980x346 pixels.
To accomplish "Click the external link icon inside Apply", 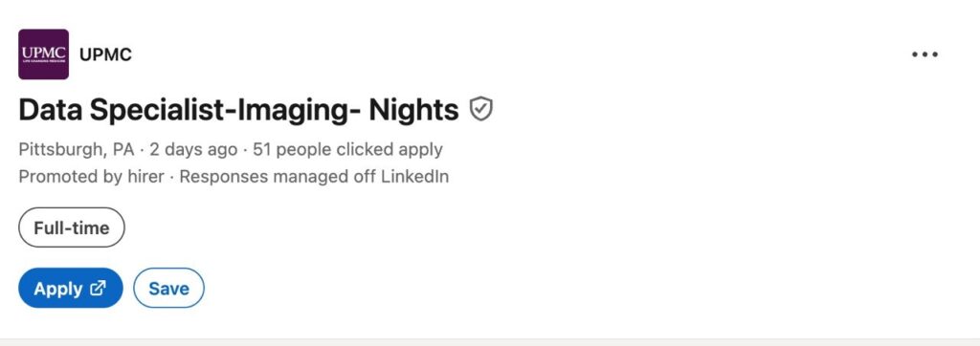I will [99, 288].
